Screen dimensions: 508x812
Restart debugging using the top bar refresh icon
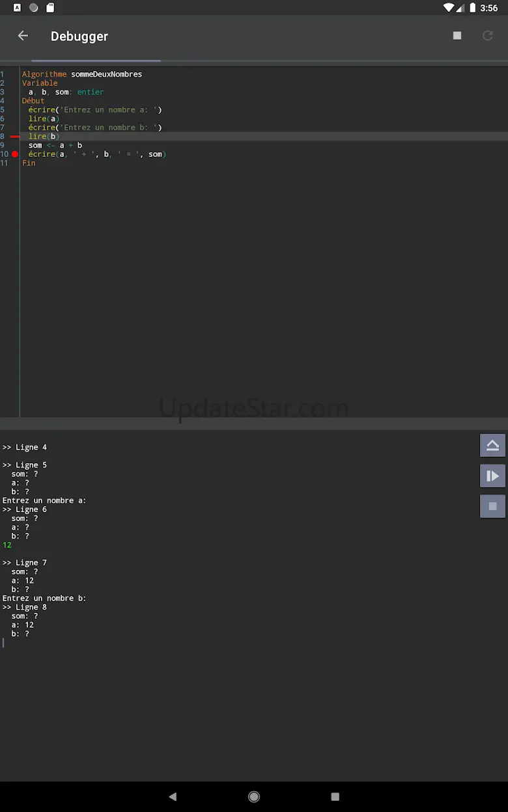coord(487,36)
